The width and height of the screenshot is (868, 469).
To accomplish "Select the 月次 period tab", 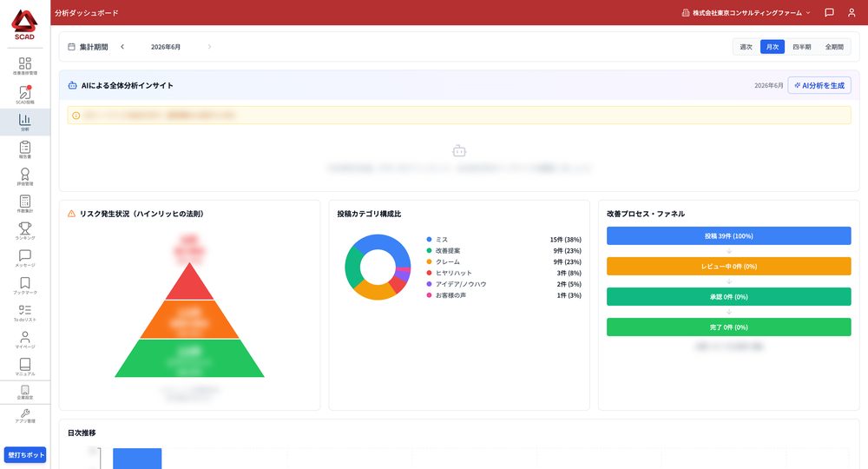I will point(773,47).
